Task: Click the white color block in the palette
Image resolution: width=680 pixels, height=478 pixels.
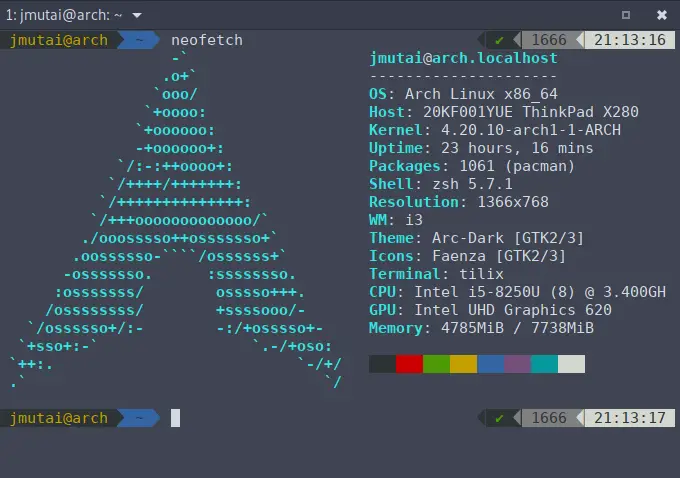Action: pos(571,364)
